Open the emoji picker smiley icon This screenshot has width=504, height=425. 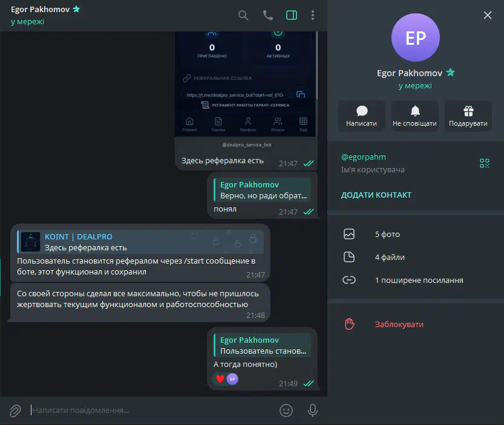(286, 410)
